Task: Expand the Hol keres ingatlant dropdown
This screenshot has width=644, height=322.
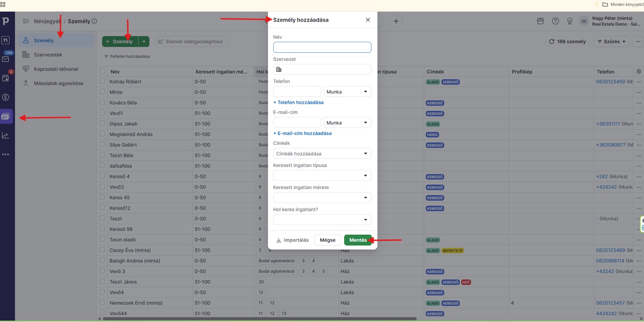Action: [322, 220]
